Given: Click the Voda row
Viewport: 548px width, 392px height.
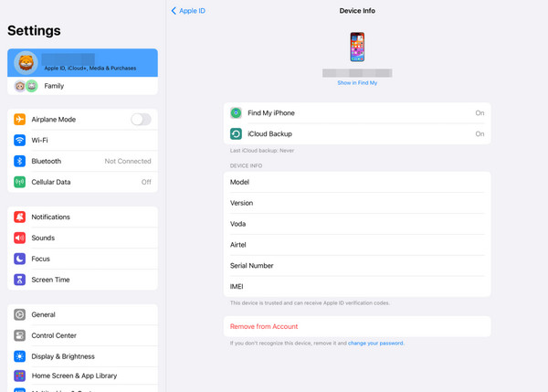Looking at the screenshot, I should click(x=357, y=224).
